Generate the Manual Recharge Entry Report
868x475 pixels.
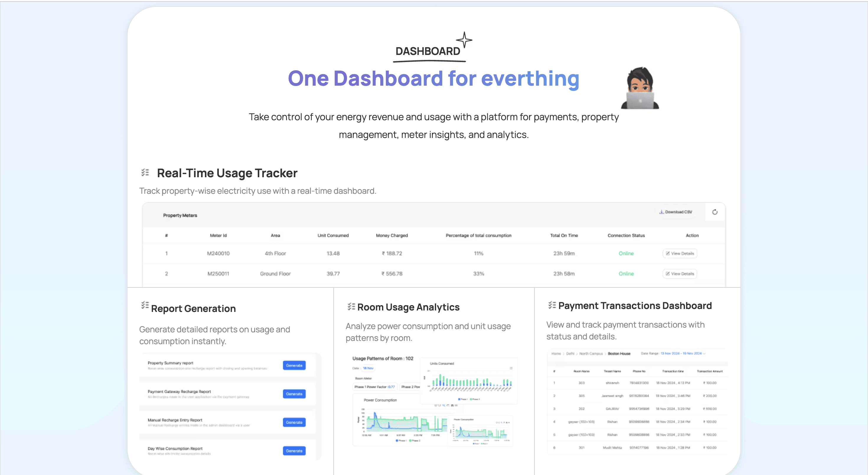(294, 422)
